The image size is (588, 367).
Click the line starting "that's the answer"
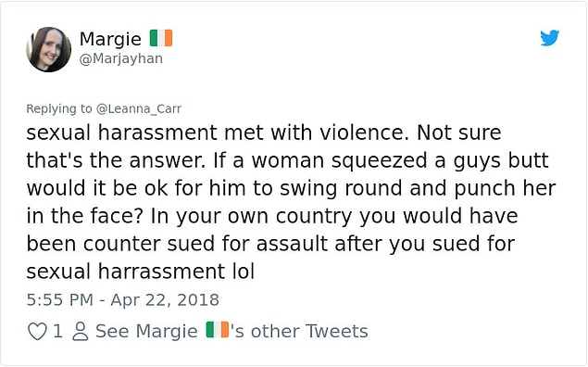[x=287, y=160]
